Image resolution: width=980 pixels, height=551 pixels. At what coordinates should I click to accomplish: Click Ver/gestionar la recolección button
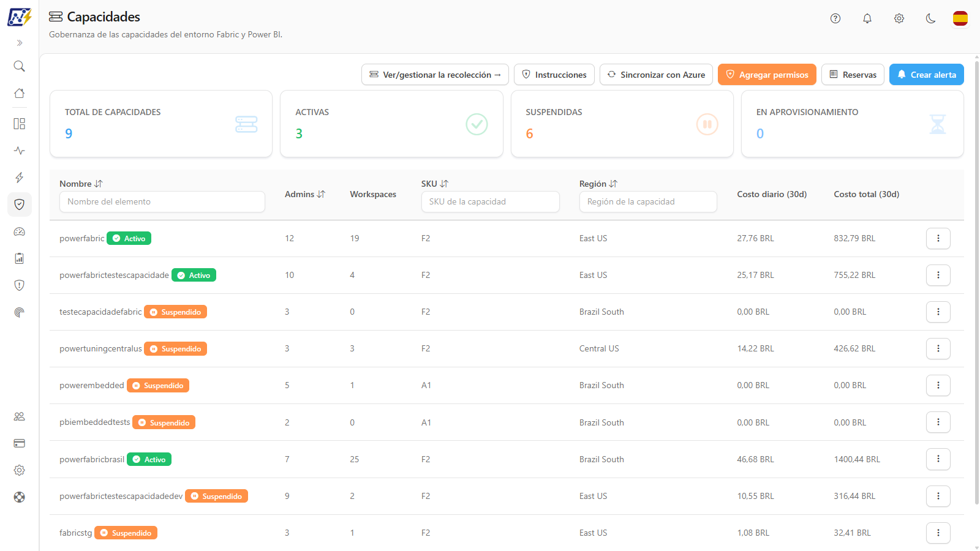pos(435,75)
